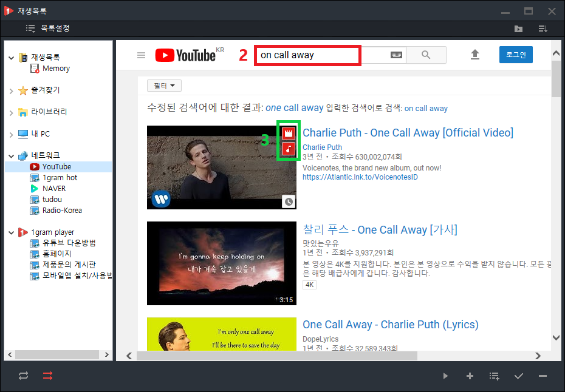Open 'One Call Away - Charlie Puth (Lyrics)' title
The height and width of the screenshot is (392, 565).
pyautogui.click(x=391, y=325)
